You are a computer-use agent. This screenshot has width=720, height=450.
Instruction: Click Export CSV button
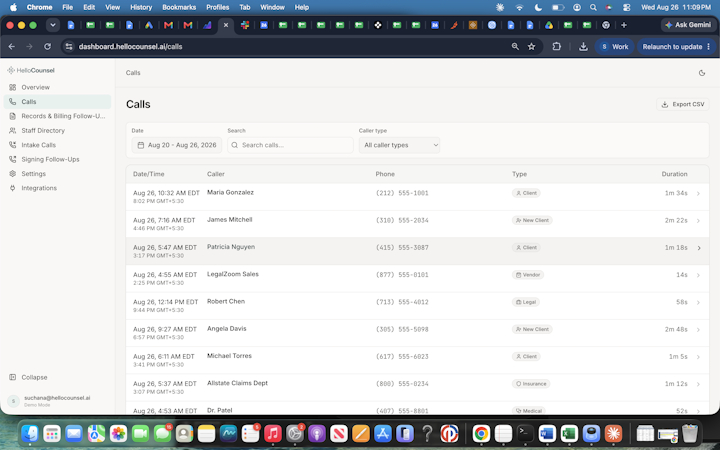(682, 104)
